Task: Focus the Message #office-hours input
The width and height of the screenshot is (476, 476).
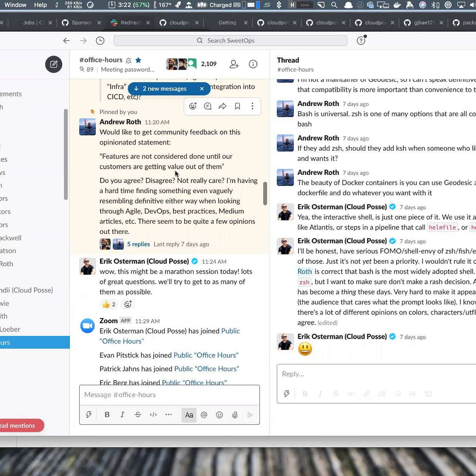Action: pos(169,395)
